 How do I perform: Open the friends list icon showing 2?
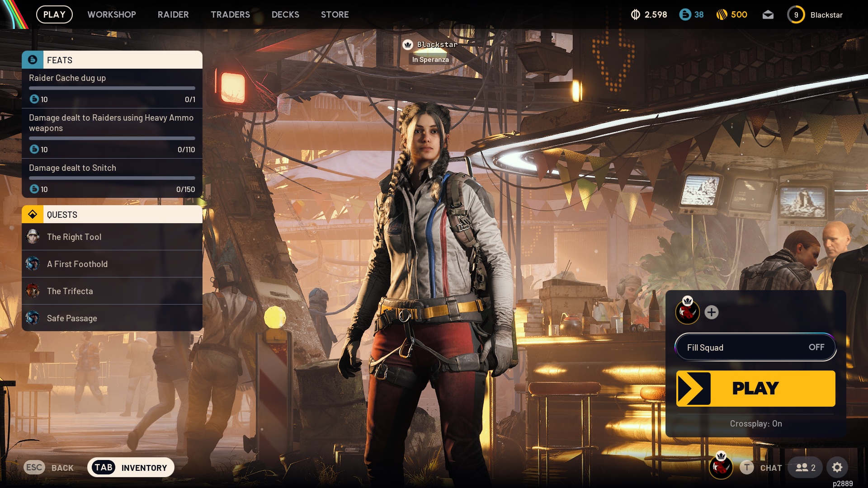pyautogui.click(x=805, y=467)
